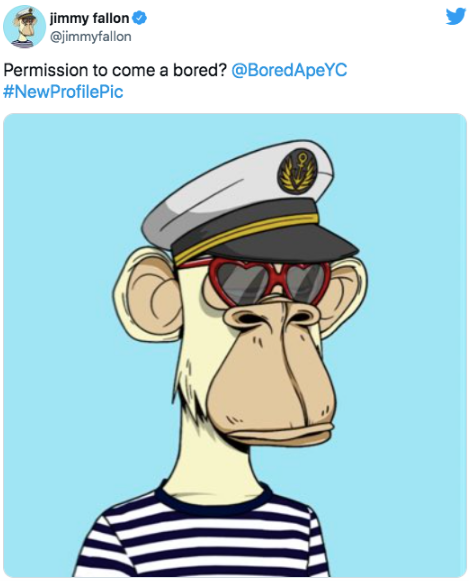The height and width of the screenshot is (581, 469).
Task: Open the #NewProfilePic hashtag
Action: click(63, 92)
